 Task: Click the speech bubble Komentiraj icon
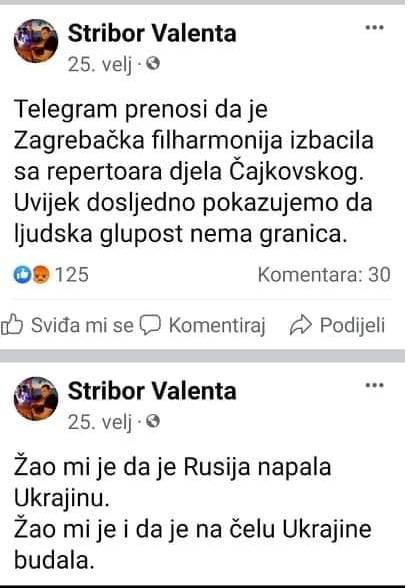click(x=150, y=324)
